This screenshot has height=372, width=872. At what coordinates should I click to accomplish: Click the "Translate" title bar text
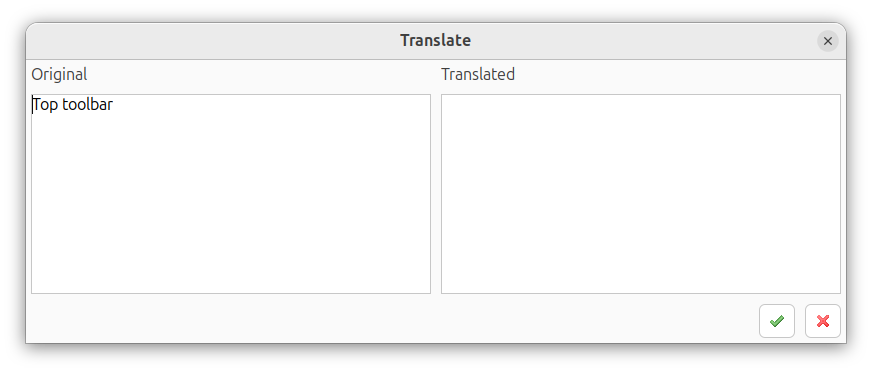click(435, 41)
